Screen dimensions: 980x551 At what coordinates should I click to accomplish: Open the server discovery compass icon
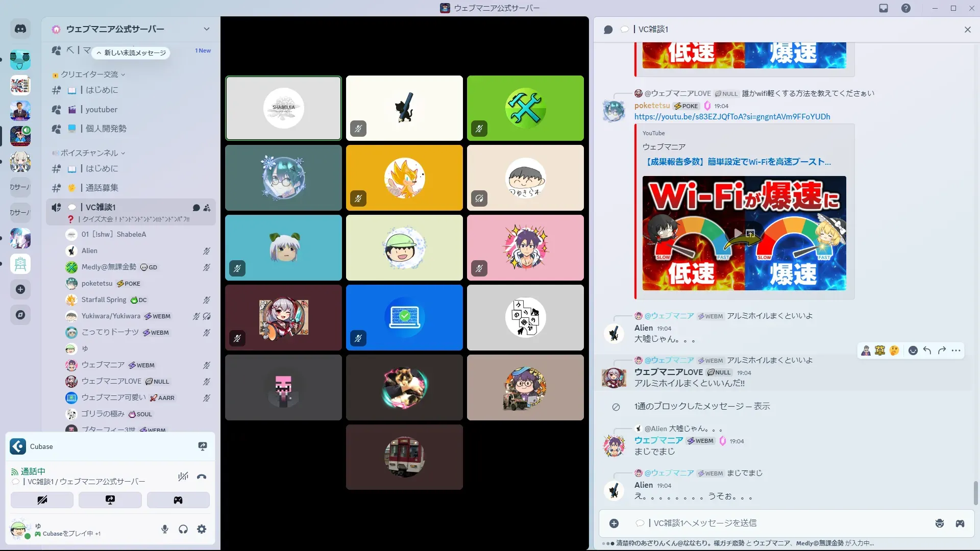(20, 315)
